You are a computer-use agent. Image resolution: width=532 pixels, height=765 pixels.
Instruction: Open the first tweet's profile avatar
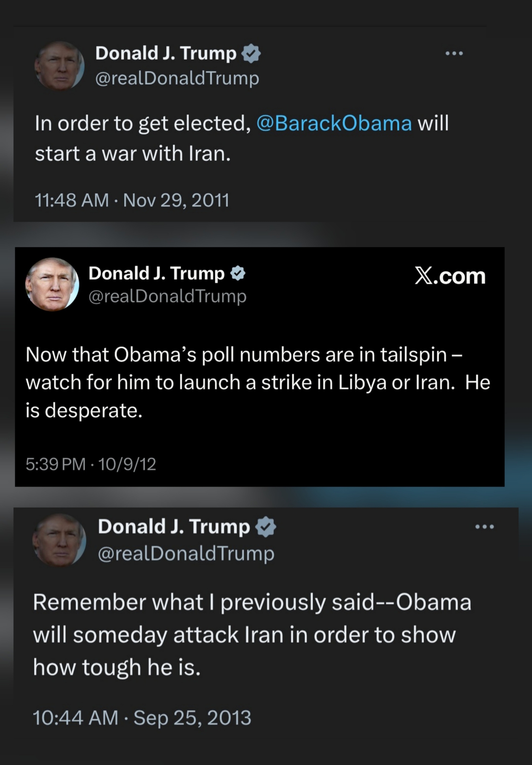[x=59, y=66]
